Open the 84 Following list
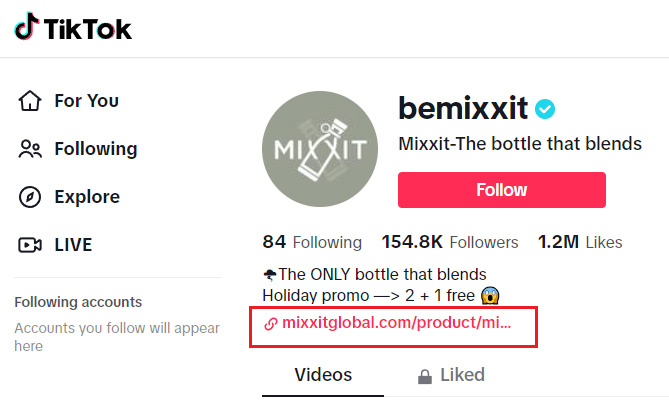 [x=312, y=242]
